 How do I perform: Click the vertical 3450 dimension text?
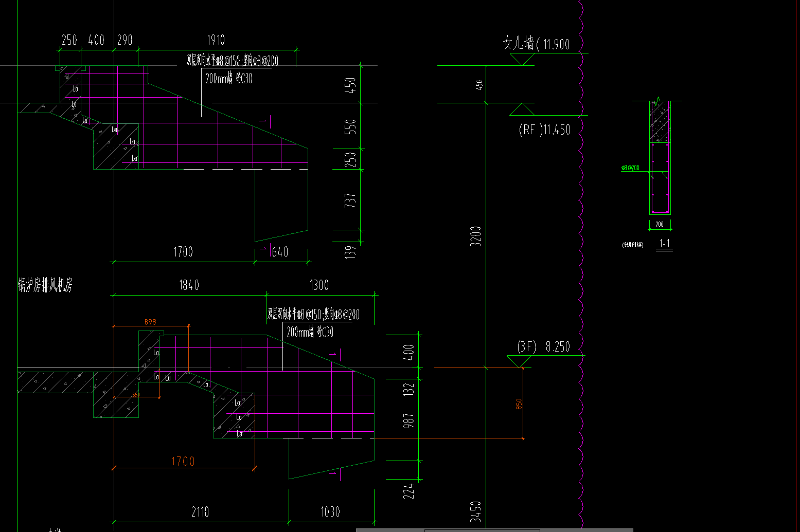(x=476, y=511)
